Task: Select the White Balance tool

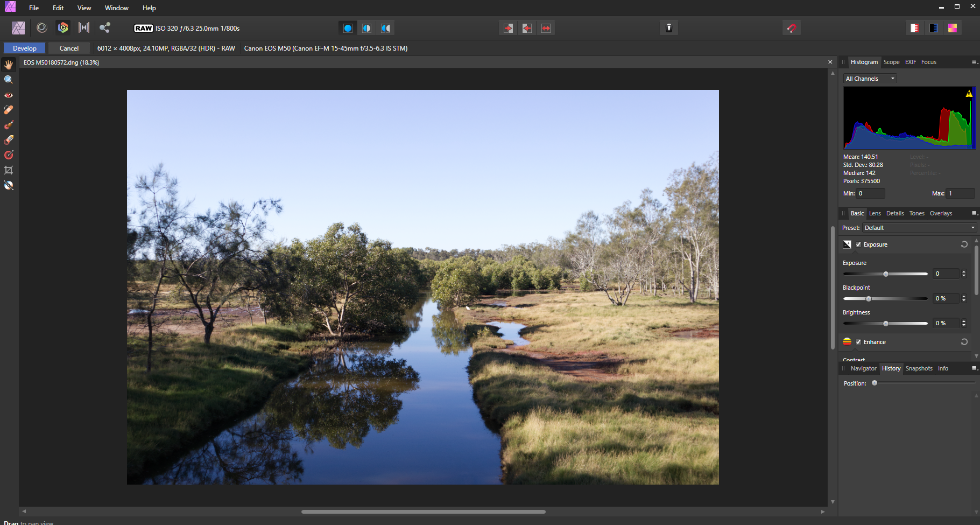Action: pyautogui.click(x=9, y=185)
